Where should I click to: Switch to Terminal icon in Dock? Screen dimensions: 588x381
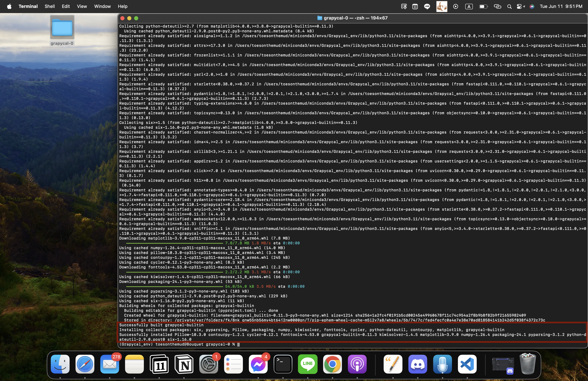[x=283, y=364]
